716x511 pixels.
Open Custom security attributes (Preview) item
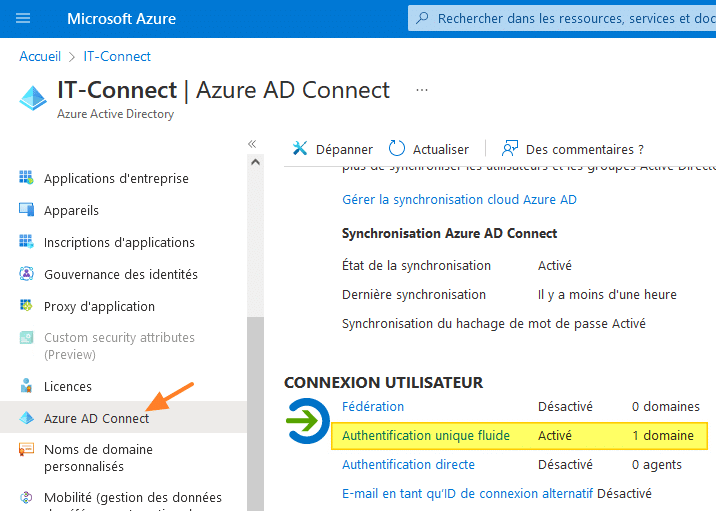(x=119, y=346)
